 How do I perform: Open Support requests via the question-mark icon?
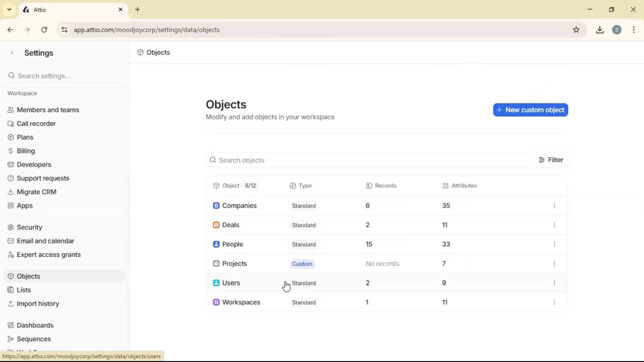click(x=11, y=178)
